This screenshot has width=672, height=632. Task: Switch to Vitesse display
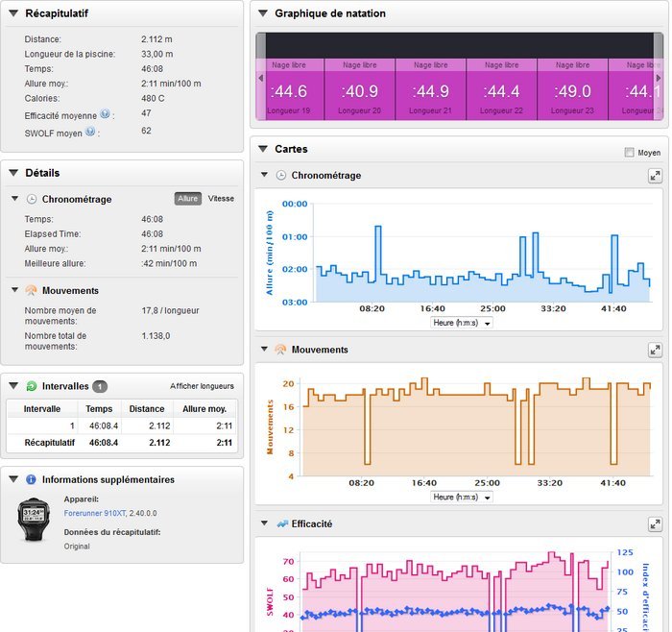coord(221,199)
